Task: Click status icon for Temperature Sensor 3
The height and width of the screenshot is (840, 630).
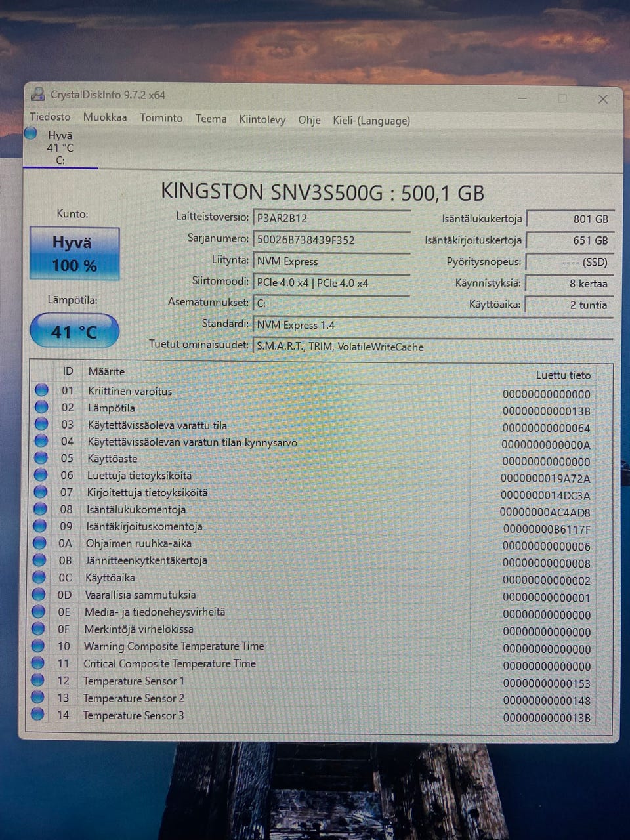Action: 37,714
